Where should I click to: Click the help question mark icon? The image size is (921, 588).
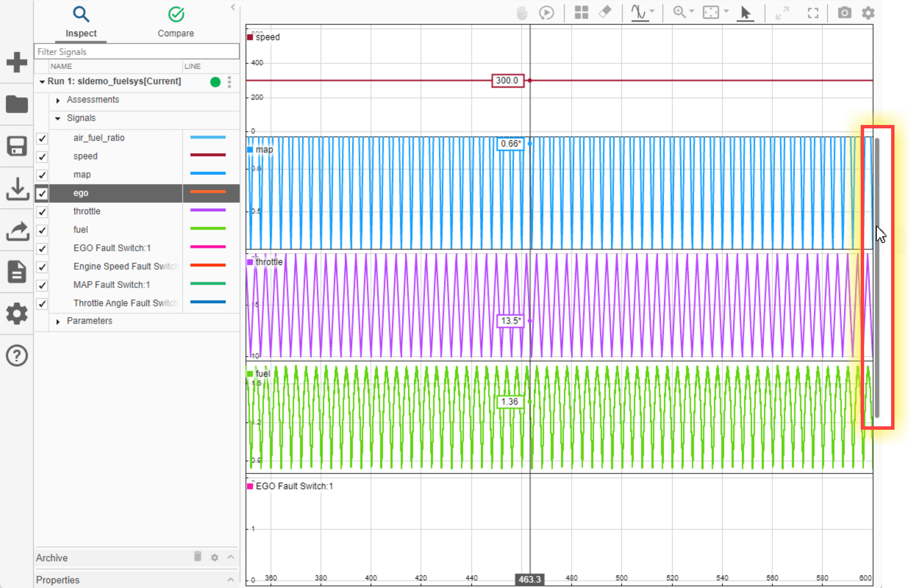[x=17, y=355]
